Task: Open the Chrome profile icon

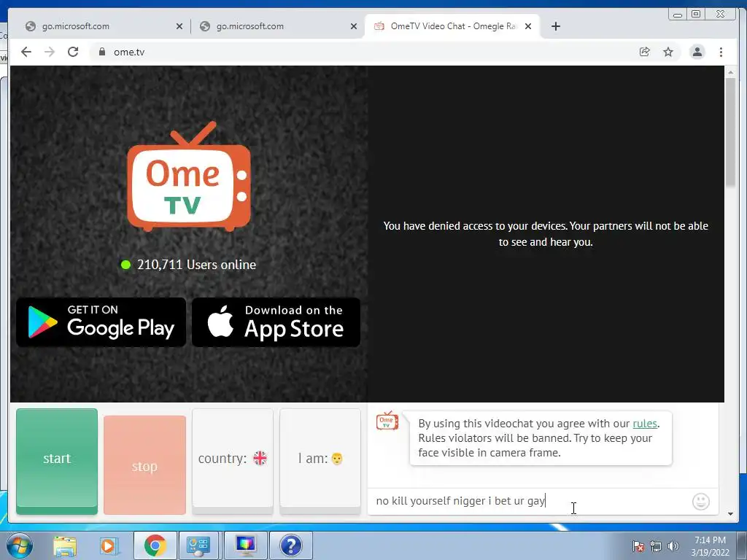Action: coord(697,52)
